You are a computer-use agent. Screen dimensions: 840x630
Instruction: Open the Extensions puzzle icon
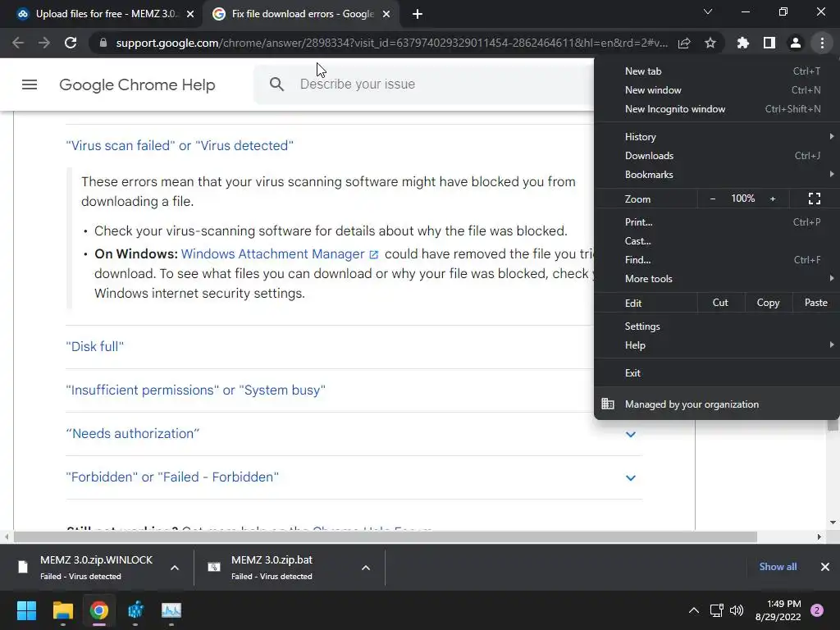click(x=742, y=43)
